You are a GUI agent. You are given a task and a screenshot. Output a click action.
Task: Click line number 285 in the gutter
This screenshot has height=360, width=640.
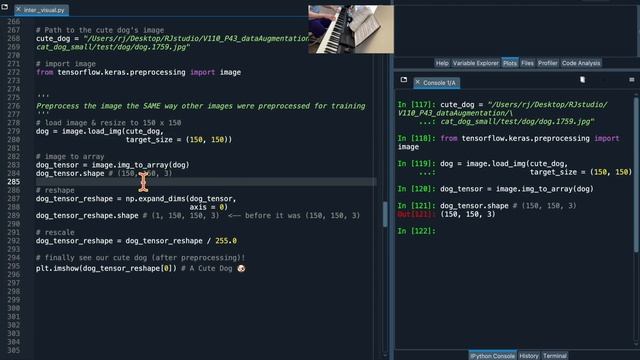tap(13, 182)
